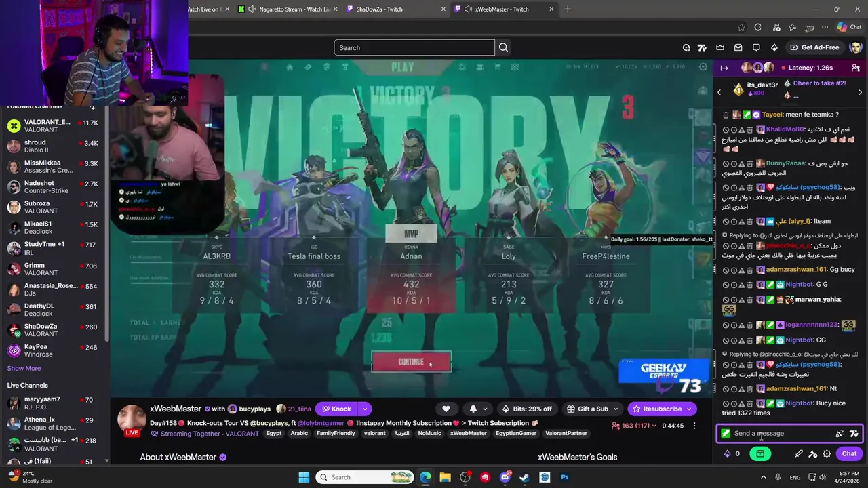
Task: Mute the Nagaretto Stream tab audio
Action: (x=252, y=9)
